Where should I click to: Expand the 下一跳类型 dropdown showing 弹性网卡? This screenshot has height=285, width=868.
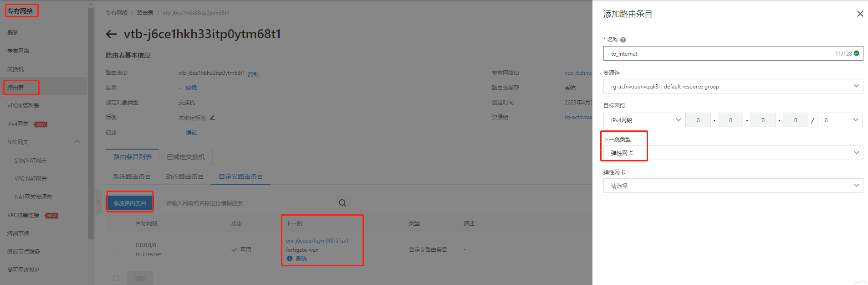click(x=733, y=153)
